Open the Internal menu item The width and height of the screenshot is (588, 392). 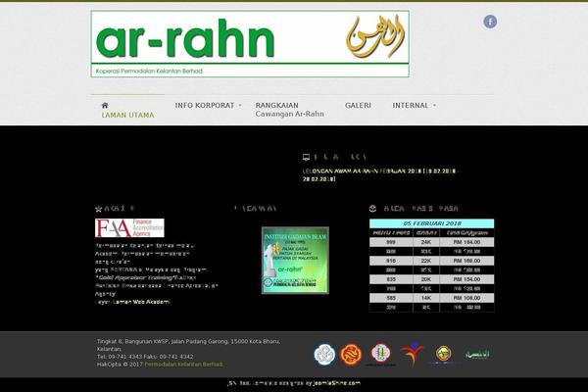tap(411, 106)
